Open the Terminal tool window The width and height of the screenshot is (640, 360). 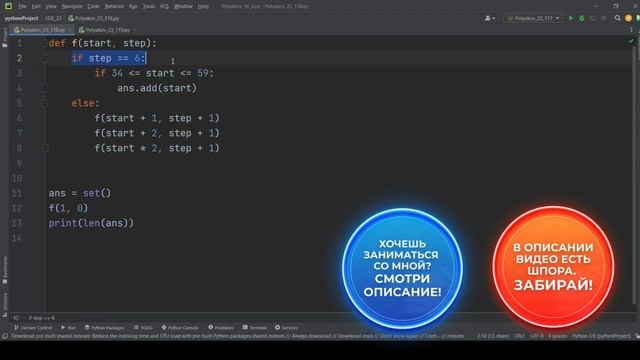[255, 328]
